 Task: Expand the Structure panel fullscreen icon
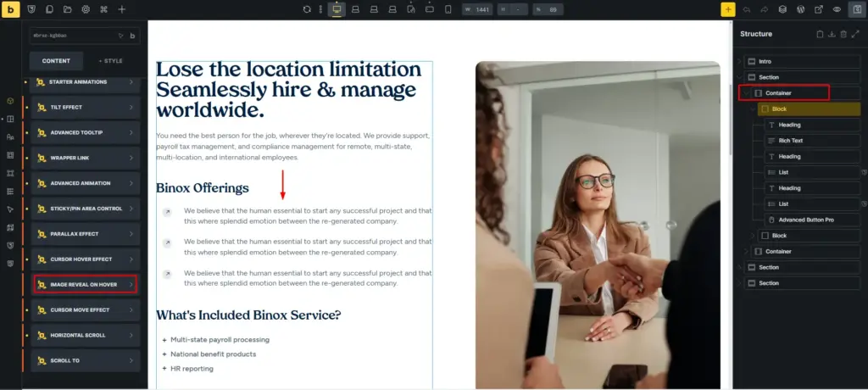(855, 35)
